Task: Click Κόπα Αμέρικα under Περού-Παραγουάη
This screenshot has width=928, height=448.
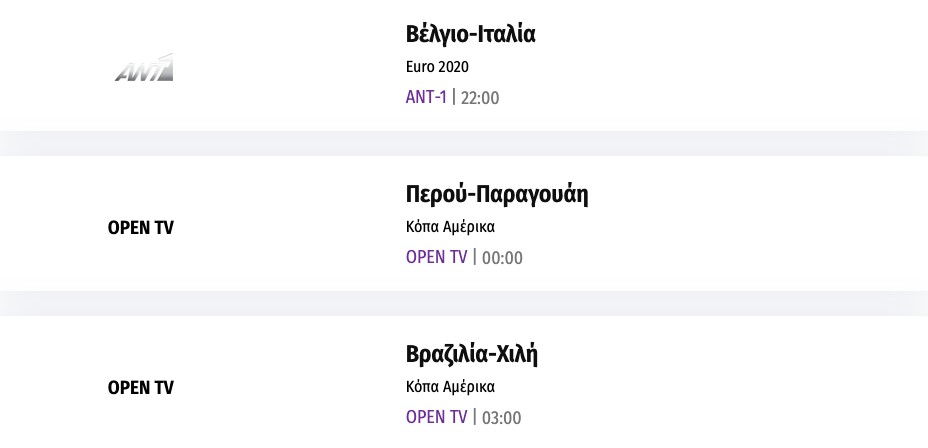Action: (x=450, y=227)
